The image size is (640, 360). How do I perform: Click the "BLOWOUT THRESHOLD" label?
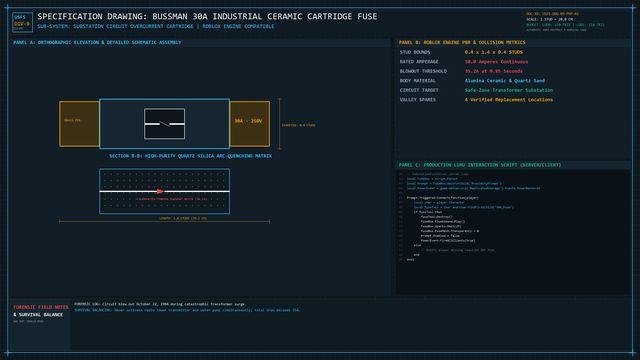[423, 71]
